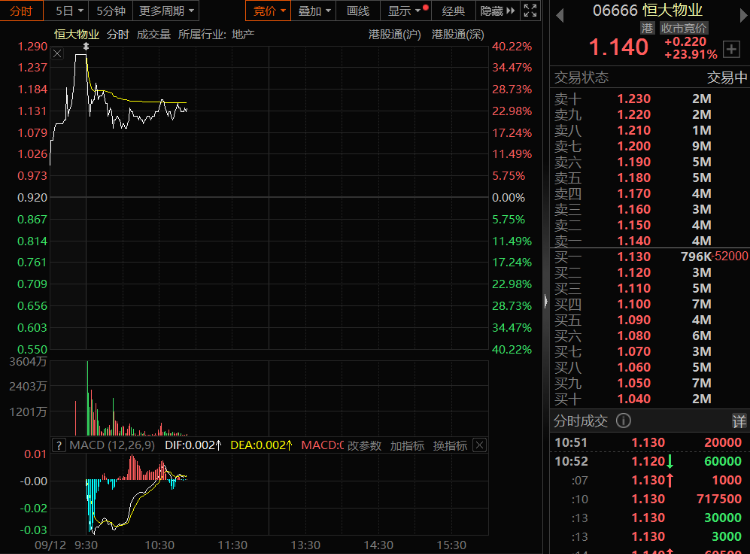750x554 pixels.
Task: Select the 买四 1.100 order row
Action: tap(650, 304)
